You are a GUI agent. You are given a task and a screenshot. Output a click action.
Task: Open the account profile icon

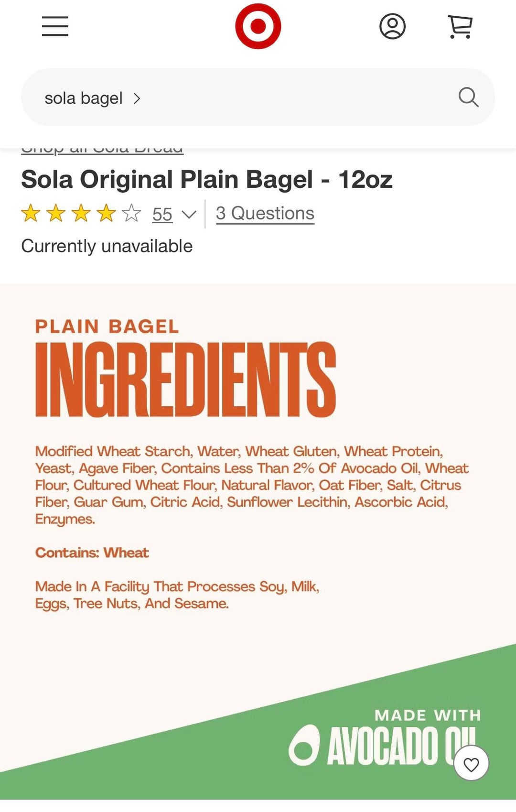pos(392,26)
